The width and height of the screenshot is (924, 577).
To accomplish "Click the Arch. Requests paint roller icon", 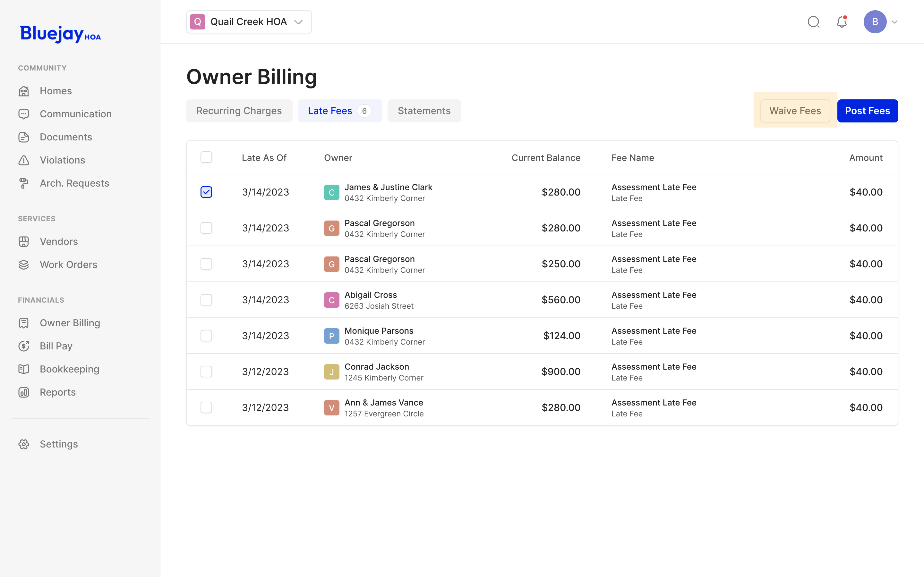I will [24, 183].
